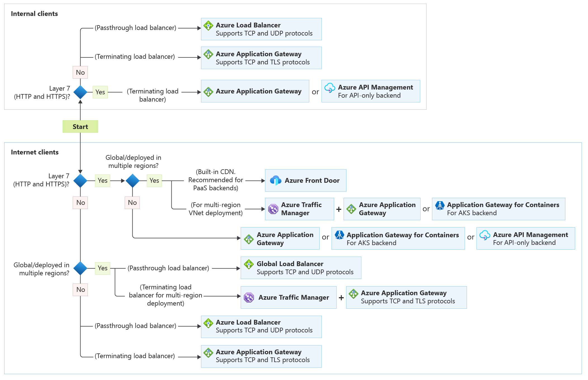Click the Azure Traffic Manager icon beside Application Gateway
588x380 pixels.
pos(273,209)
